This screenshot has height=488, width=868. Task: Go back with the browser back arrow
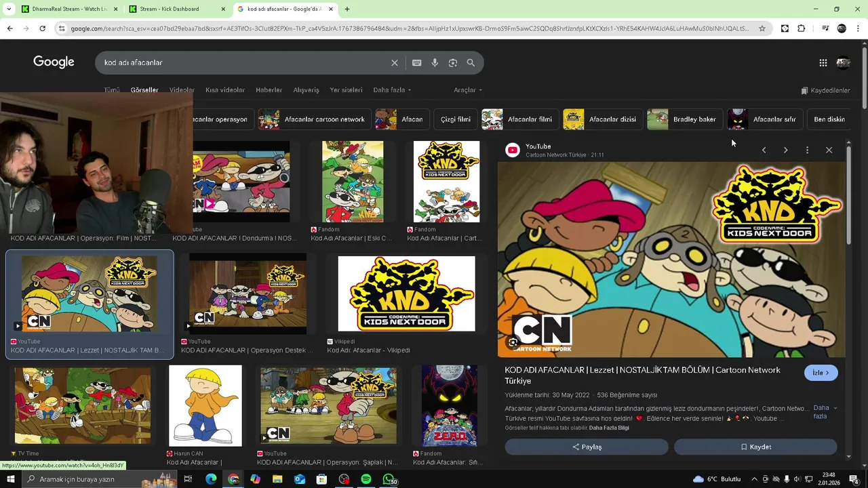point(9,28)
